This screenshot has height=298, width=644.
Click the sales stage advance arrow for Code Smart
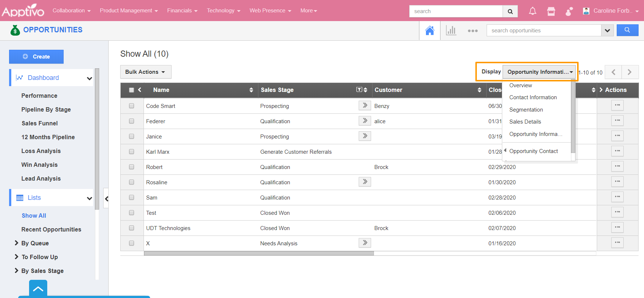pyautogui.click(x=365, y=105)
